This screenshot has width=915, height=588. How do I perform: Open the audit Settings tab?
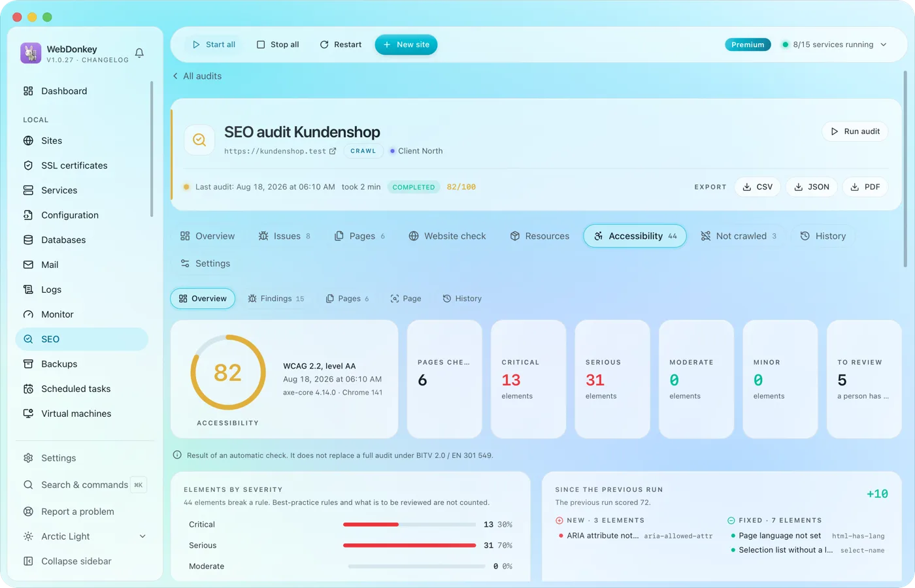205,263
